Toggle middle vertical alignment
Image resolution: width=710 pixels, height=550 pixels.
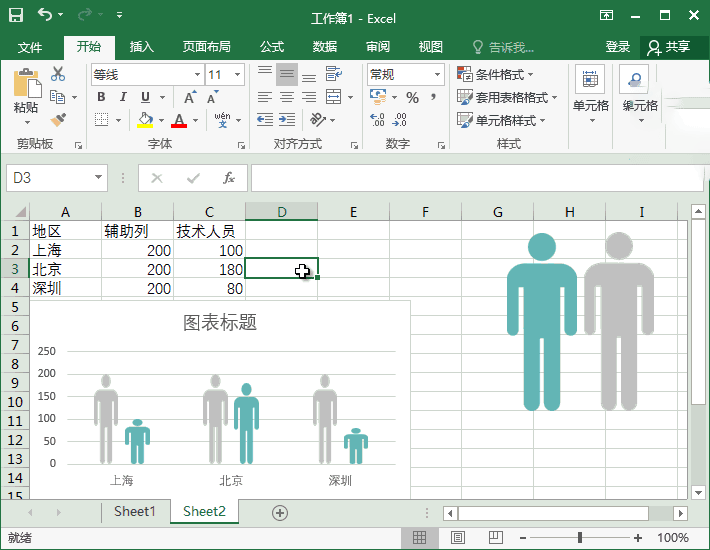pyautogui.click(x=287, y=75)
